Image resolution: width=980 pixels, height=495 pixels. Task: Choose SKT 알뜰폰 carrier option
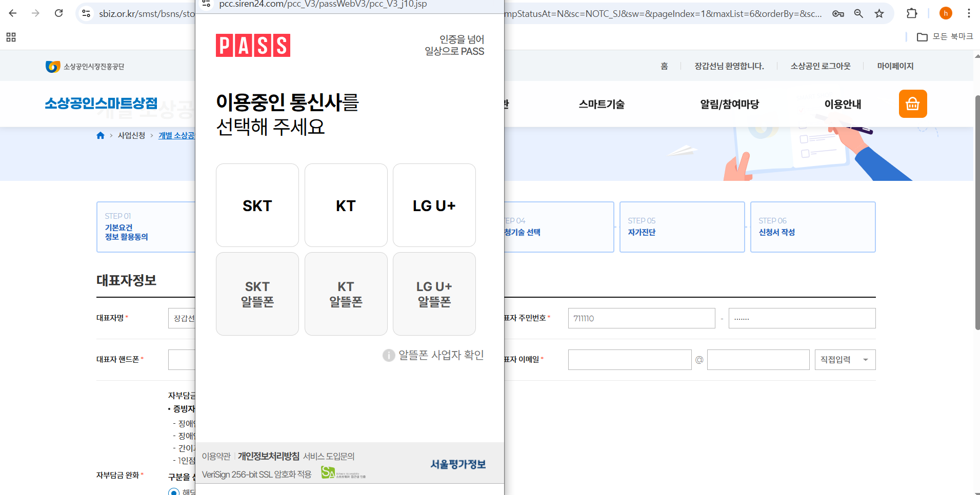tap(257, 294)
